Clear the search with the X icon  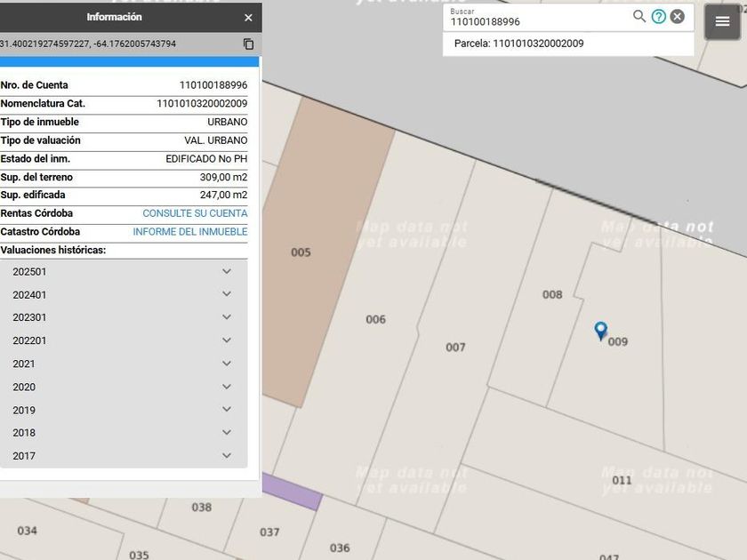click(x=678, y=16)
